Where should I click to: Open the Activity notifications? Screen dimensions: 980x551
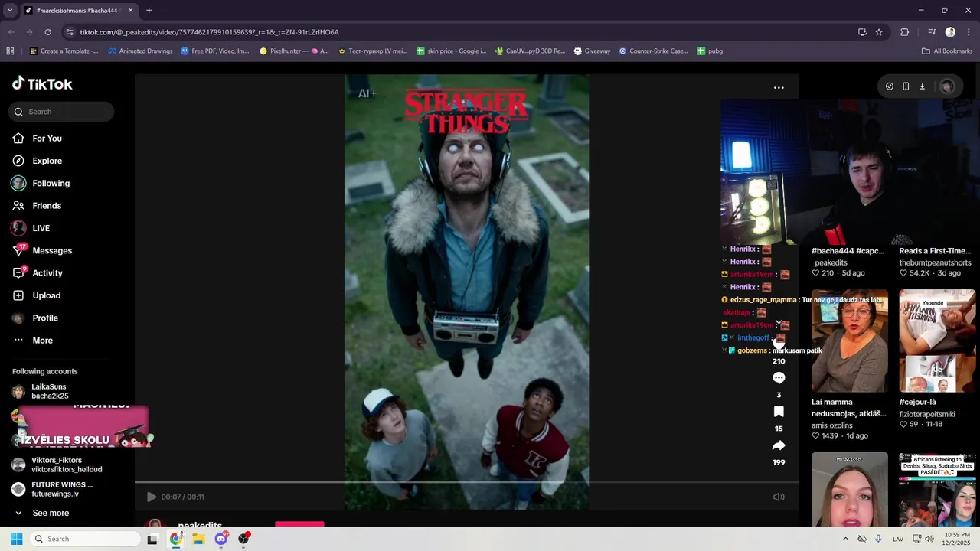[38, 273]
